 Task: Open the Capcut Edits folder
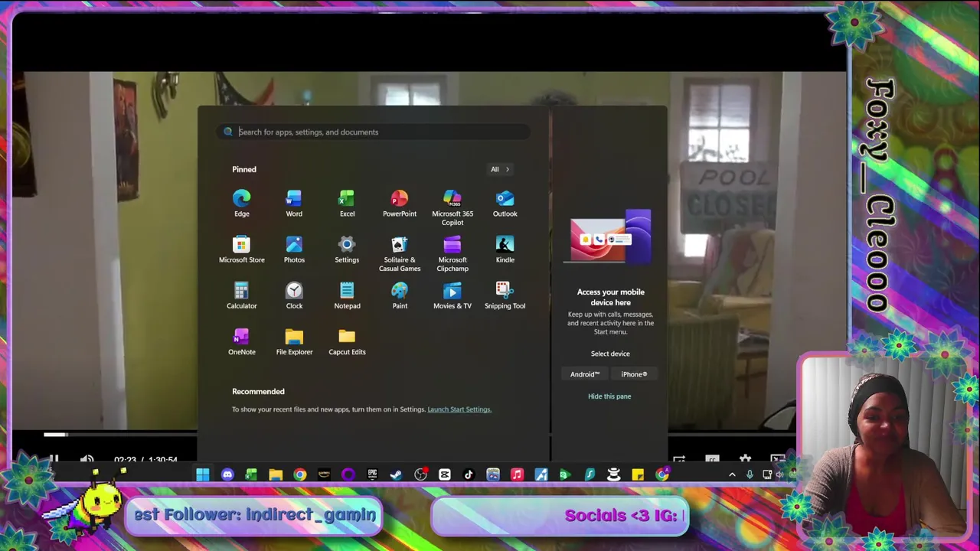click(x=347, y=342)
